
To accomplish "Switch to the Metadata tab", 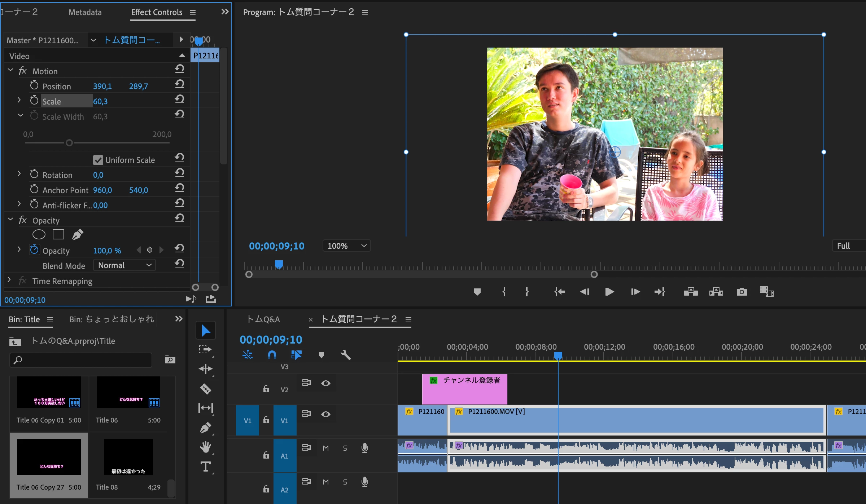I will point(85,12).
